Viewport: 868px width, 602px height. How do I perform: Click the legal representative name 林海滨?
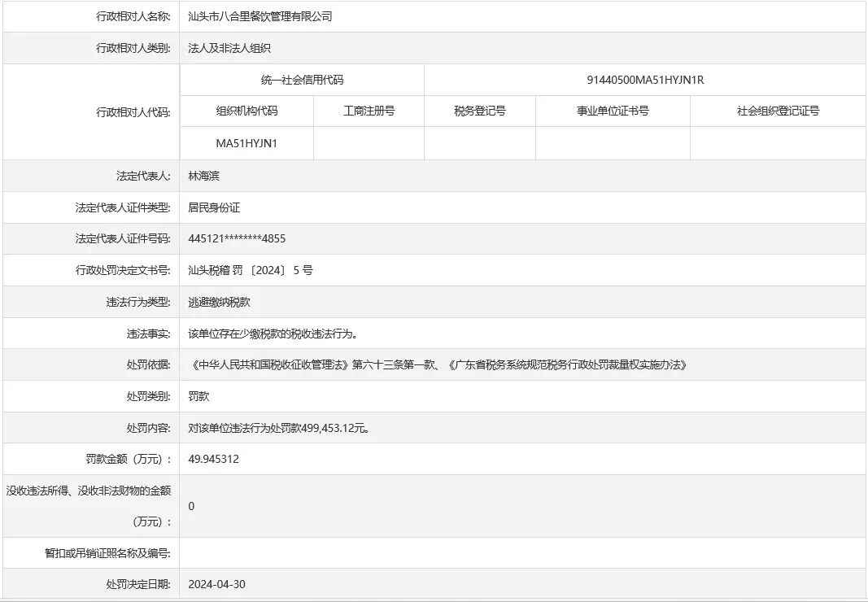[203, 175]
